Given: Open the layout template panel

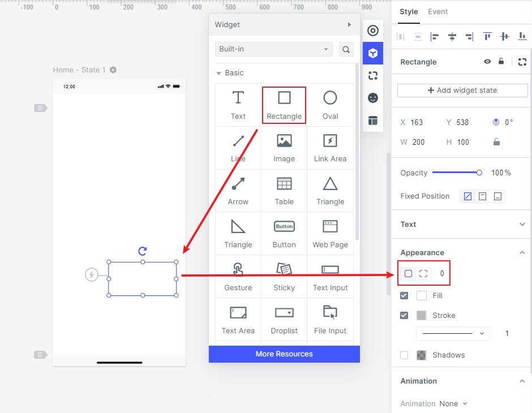Looking at the screenshot, I should click(x=373, y=121).
